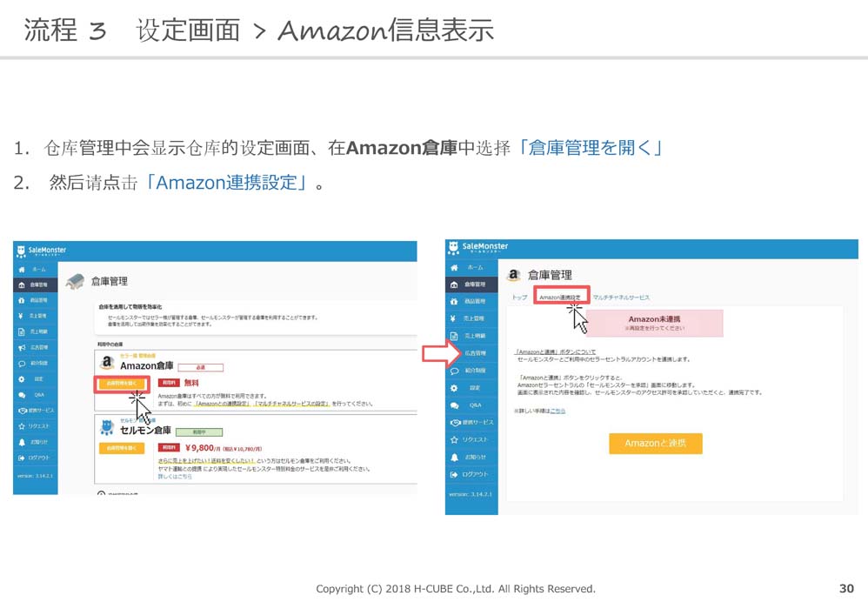This screenshot has height=602, width=868.
Task: Click speech bubble 紹介制度 icon in warehouse list screenshot
Action: (22, 364)
